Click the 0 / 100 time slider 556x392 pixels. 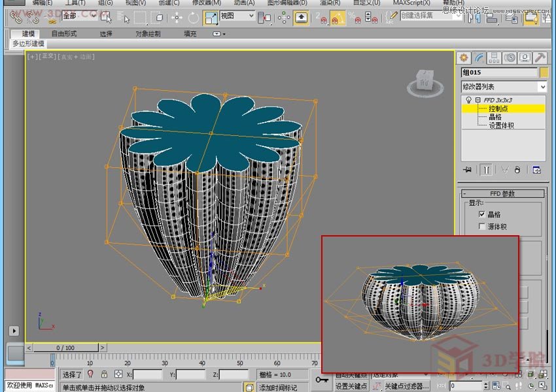point(65,348)
